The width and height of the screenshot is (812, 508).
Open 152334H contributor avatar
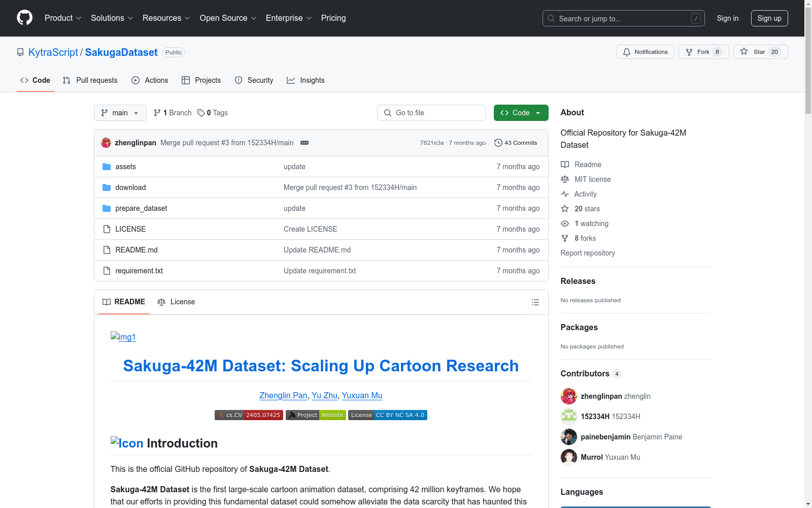569,417
